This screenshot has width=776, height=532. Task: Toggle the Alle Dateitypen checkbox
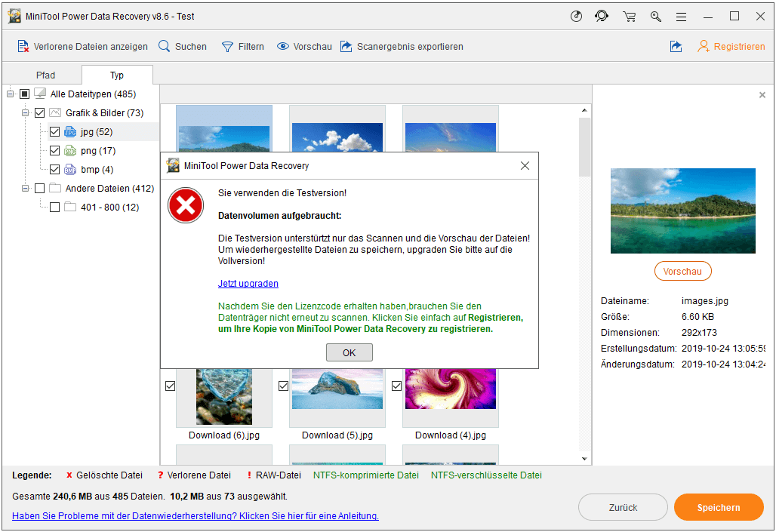point(25,94)
